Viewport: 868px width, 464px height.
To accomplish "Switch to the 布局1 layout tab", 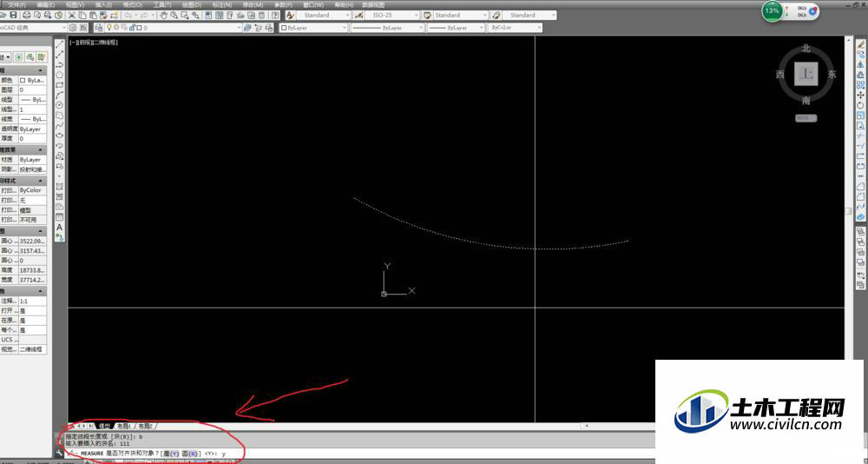I will [x=123, y=426].
